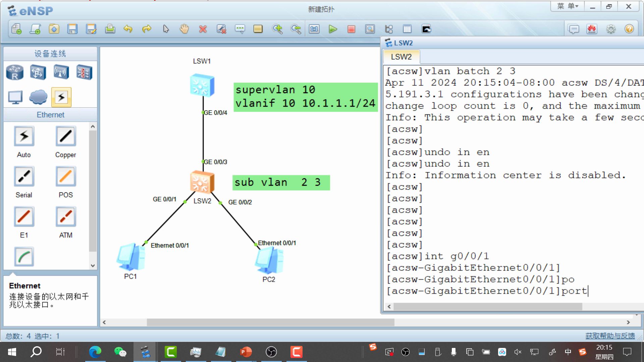Toggle the muted volume tray icon
The width and height of the screenshot is (644, 362).
pos(518,352)
